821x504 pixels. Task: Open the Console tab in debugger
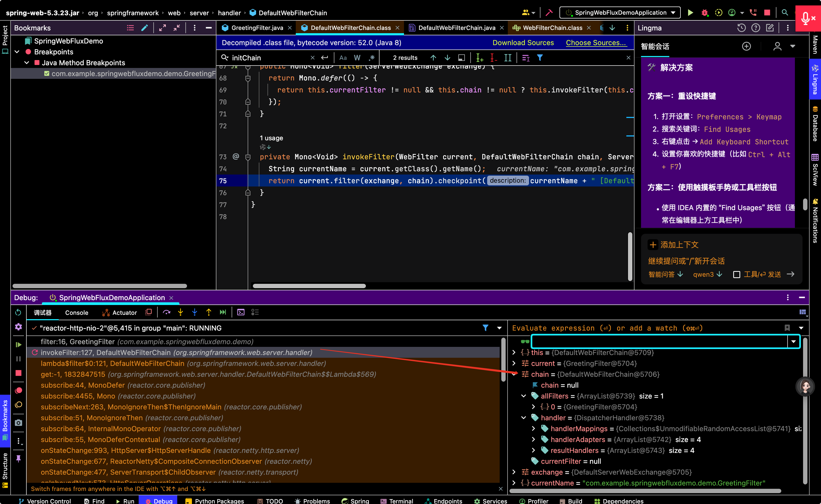coord(77,313)
